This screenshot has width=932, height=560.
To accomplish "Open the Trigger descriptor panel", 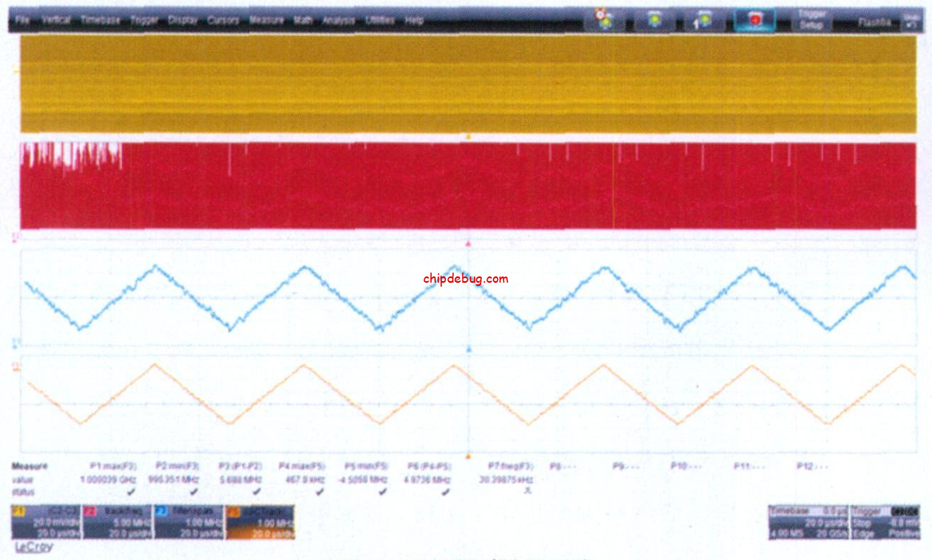I will (x=884, y=522).
